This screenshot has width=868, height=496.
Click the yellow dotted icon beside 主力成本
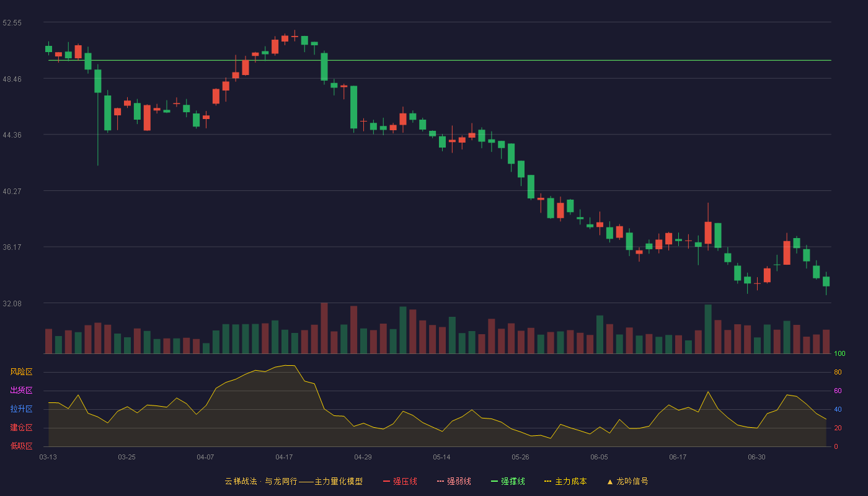pyautogui.click(x=547, y=481)
